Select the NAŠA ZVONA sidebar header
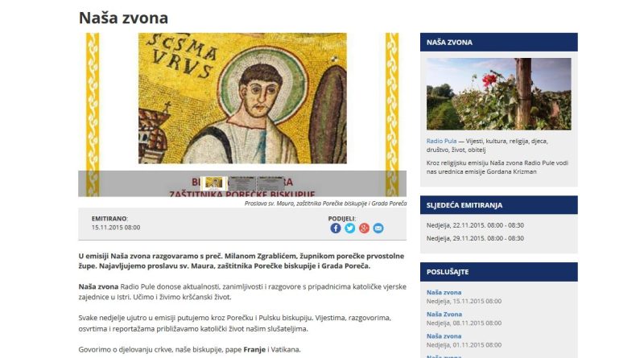Screen dimensions: 644x358 tap(498, 43)
